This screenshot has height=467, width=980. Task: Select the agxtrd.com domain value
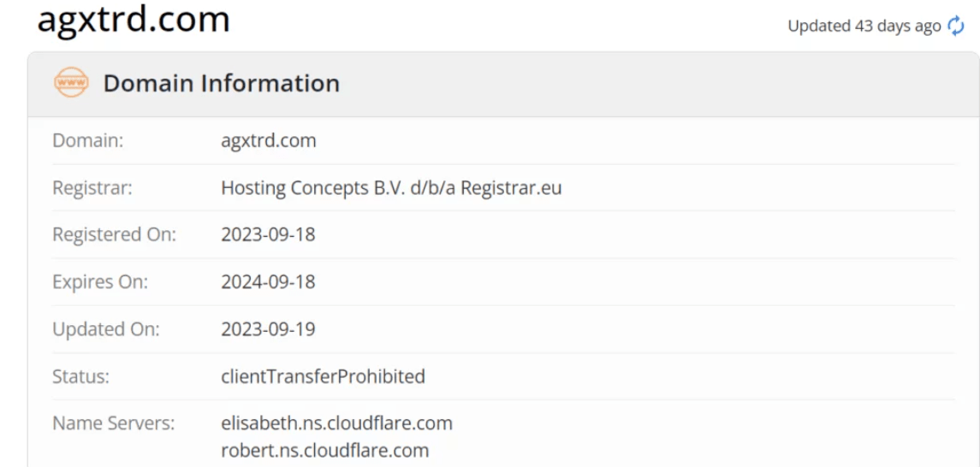tap(269, 141)
